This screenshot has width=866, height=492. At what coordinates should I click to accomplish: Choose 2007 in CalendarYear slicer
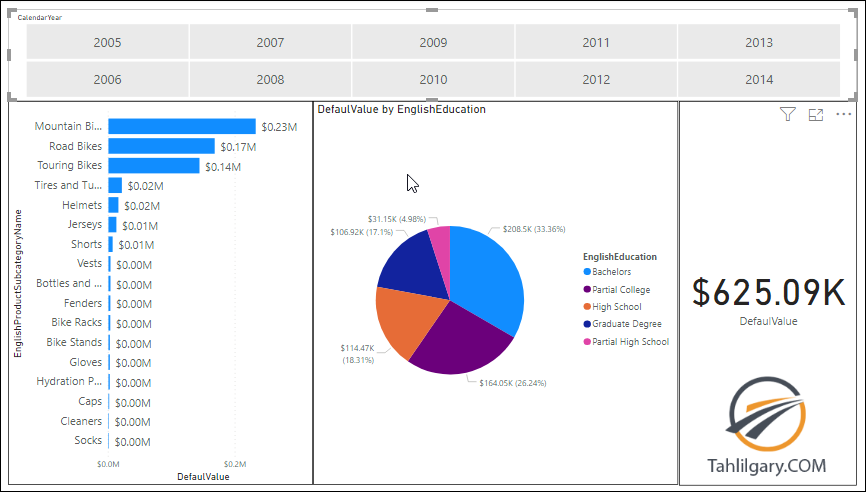click(270, 42)
